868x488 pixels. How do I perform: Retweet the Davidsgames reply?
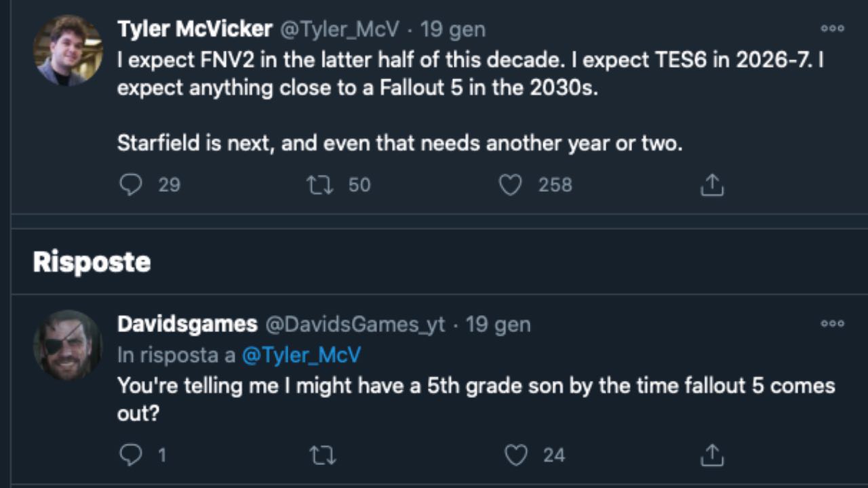(x=322, y=455)
